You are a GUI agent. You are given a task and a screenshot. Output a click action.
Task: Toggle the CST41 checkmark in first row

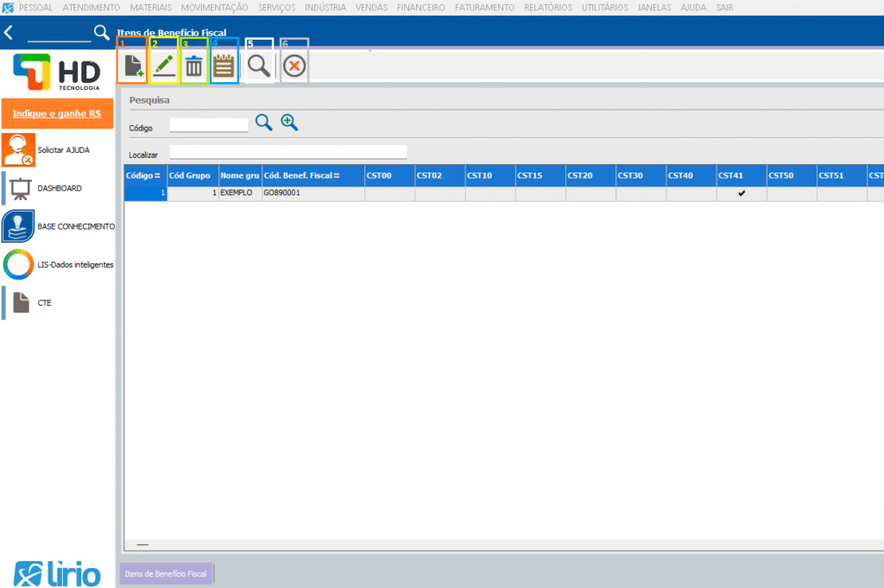[x=742, y=193]
